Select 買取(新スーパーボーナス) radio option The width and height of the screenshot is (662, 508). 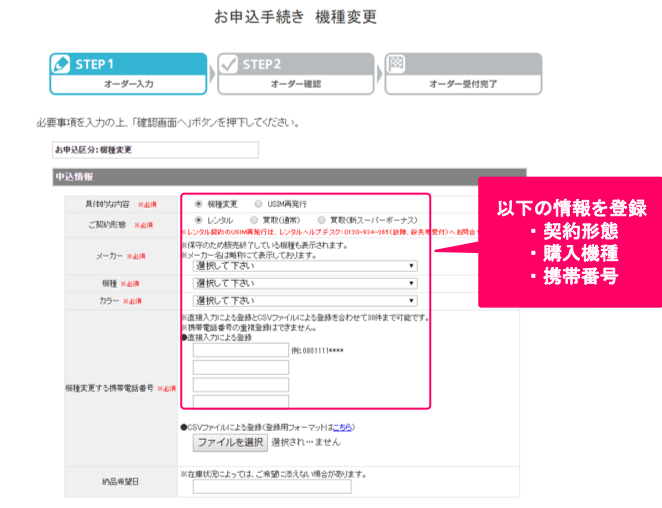[320, 219]
